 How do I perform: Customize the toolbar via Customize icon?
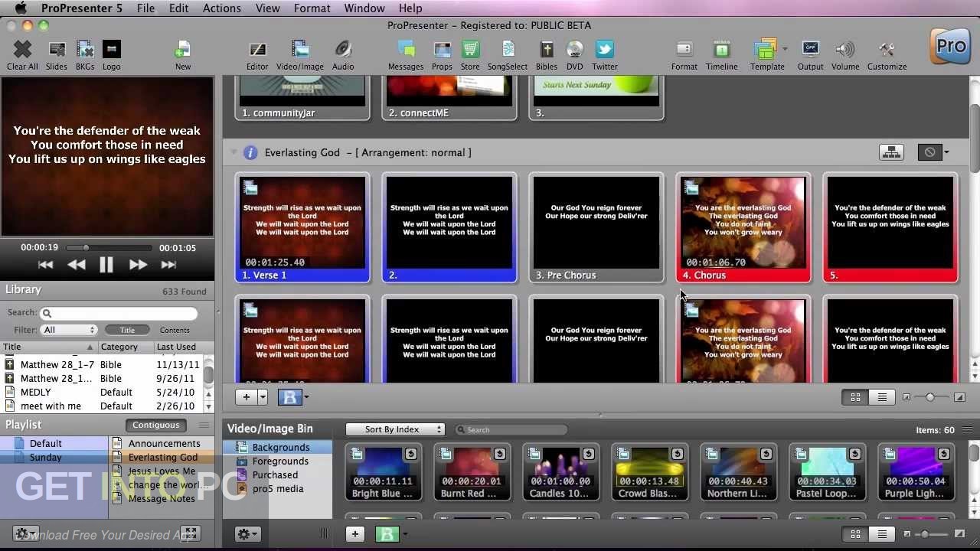coord(887,50)
